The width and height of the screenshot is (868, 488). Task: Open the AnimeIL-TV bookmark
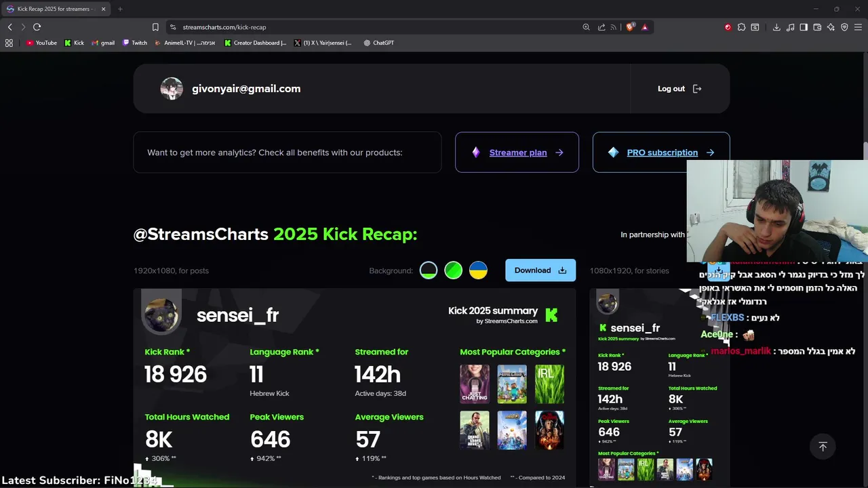tap(185, 43)
